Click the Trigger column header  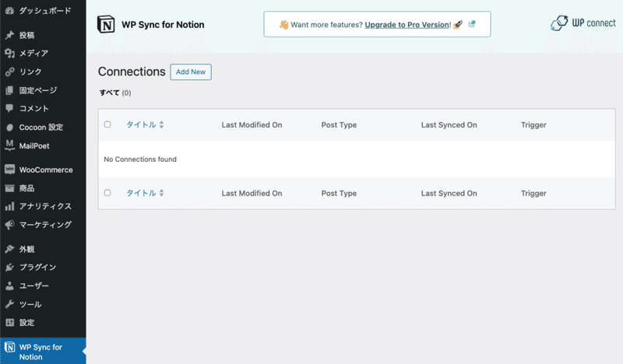click(533, 124)
